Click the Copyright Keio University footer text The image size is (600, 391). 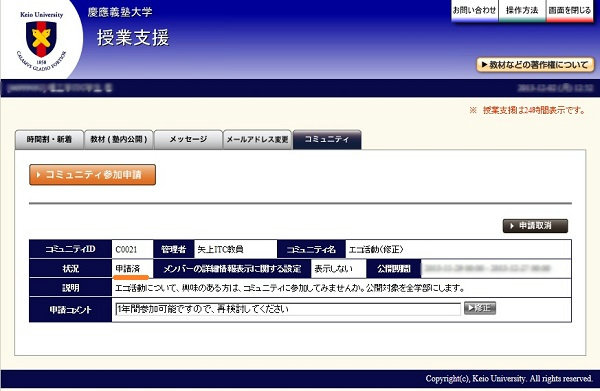[x=509, y=379]
